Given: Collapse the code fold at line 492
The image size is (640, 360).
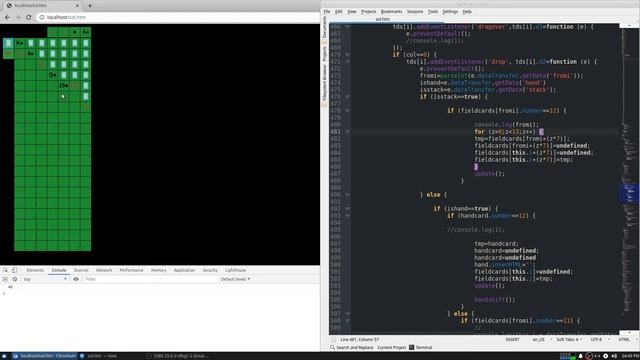Looking at the screenshot, I should click(x=347, y=209).
